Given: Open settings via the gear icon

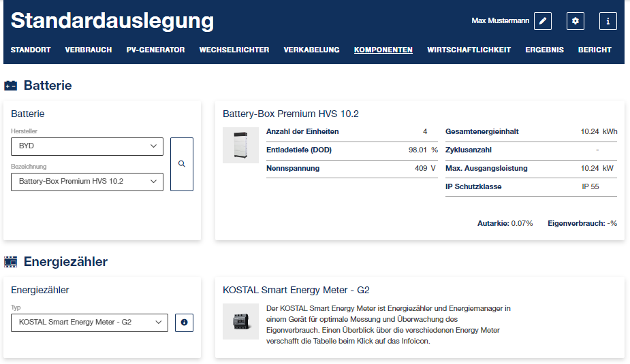Looking at the screenshot, I should tap(576, 21).
